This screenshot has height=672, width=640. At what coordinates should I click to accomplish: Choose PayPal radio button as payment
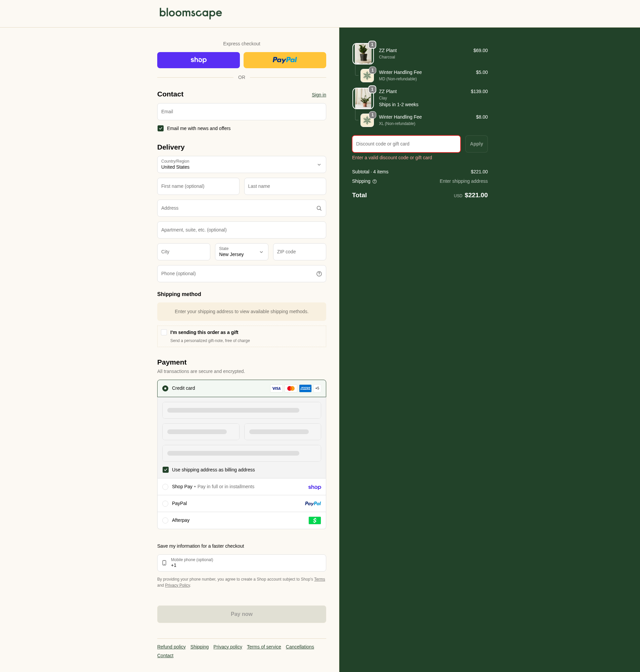[x=165, y=503]
